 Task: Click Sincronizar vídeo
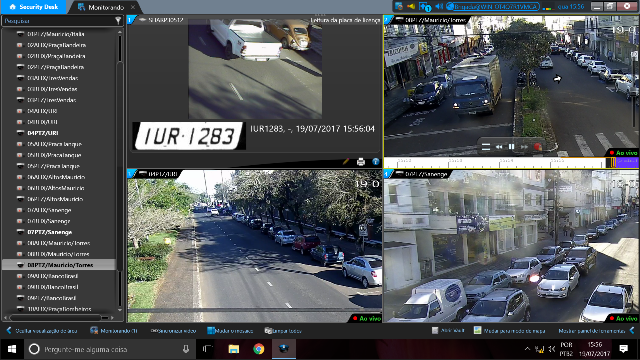[173, 331]
